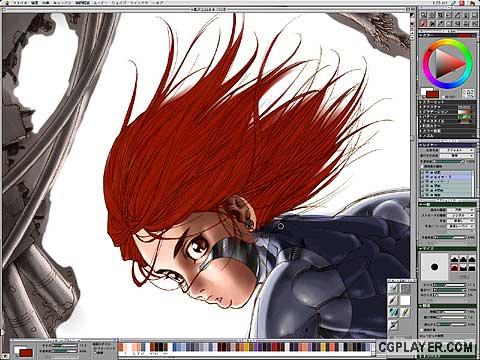Toggle visibility eye of the highlighted layer
This screenshot has height=360, width=480.
pos(427,177)
